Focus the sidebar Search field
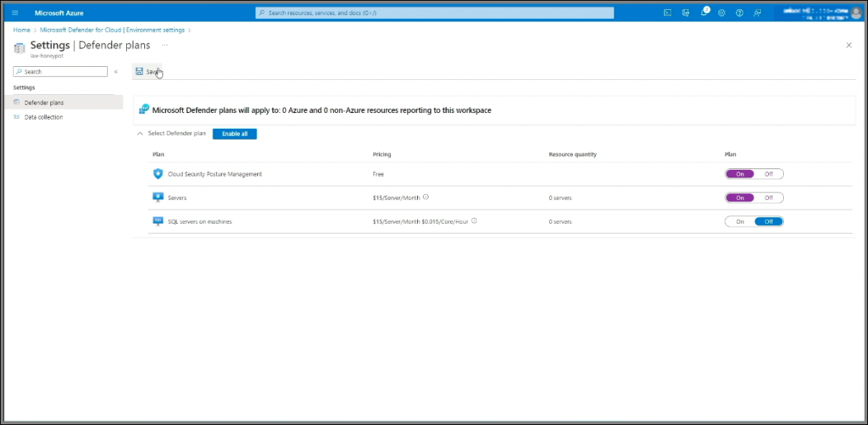This screenshot has height=425, width=868. tap(60, 71)
